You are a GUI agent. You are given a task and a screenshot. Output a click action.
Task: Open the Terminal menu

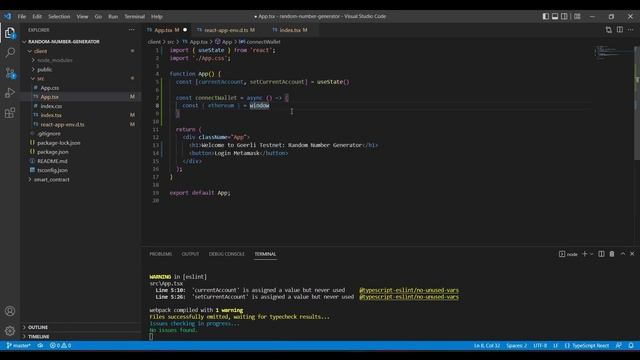pyautogui.click(x=135, y=16)
